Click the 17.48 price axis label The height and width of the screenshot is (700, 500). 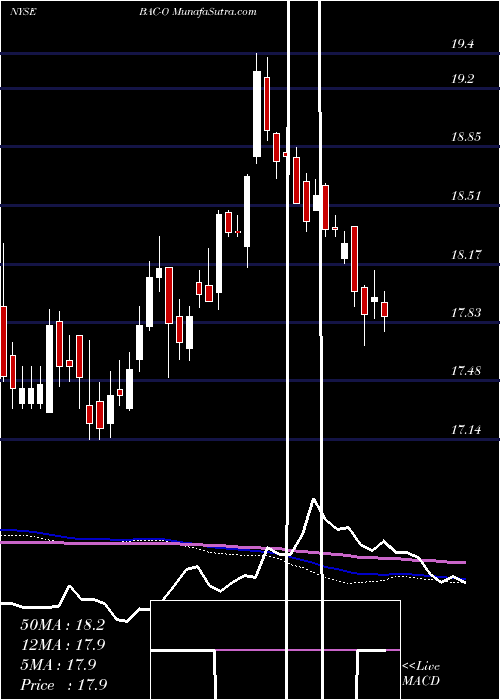click(466, 371)
